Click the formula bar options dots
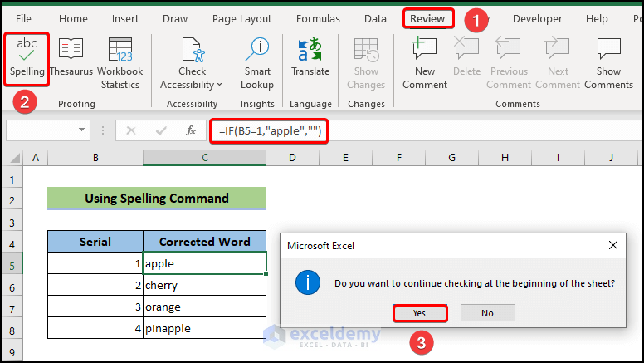 pos(103,130)
